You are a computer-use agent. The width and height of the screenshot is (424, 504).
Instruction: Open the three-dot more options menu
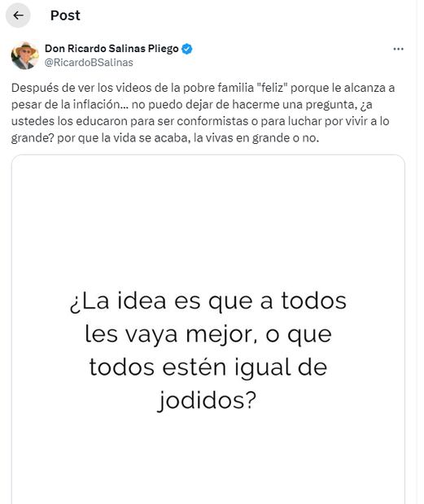click(398, 49)
